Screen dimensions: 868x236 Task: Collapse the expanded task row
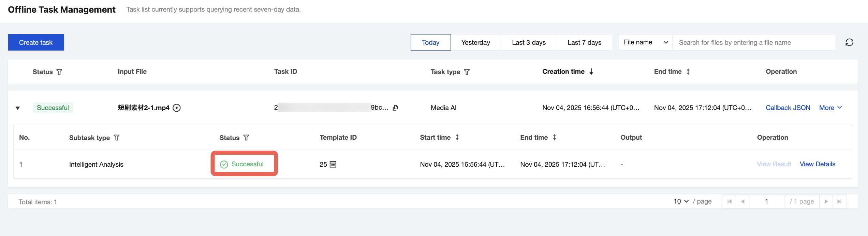pyautogui.click(x=18, y=108)
